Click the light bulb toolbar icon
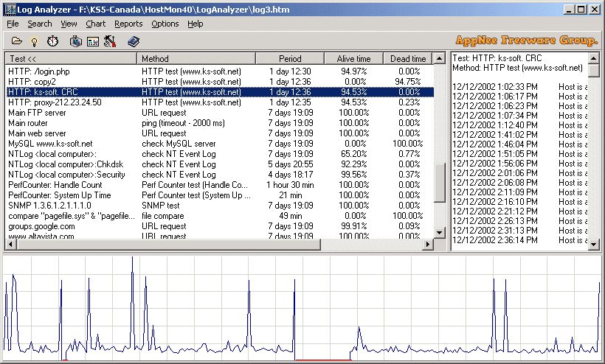The image size is (605, 364). pyautogui.click(x=35, y=41)
